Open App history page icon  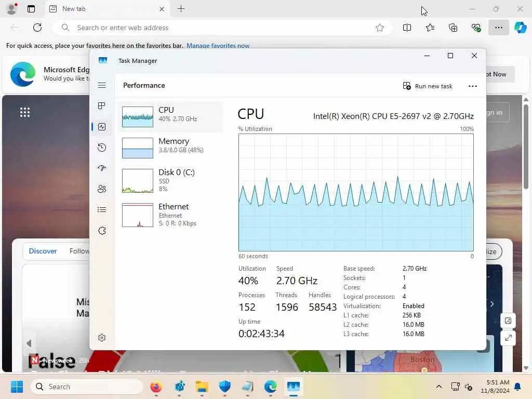102,148
